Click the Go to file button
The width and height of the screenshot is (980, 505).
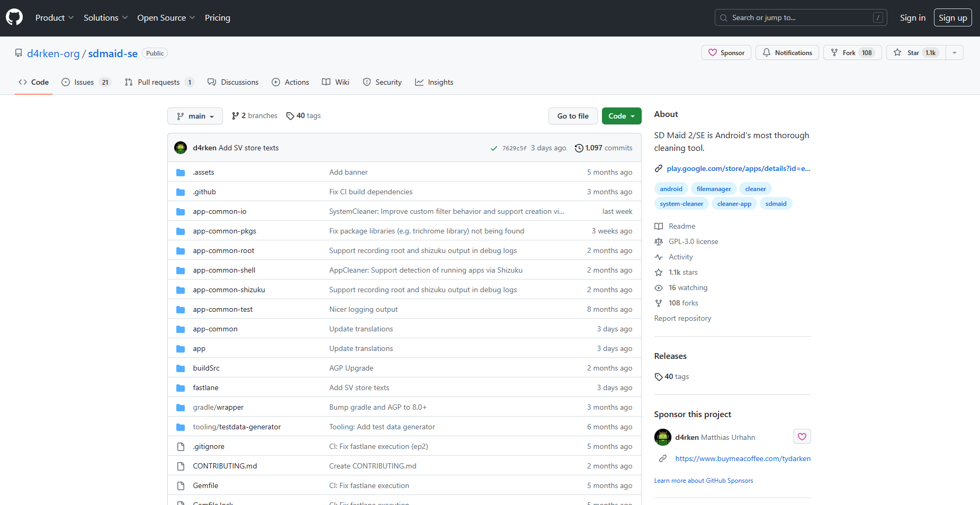coord(572,116)
